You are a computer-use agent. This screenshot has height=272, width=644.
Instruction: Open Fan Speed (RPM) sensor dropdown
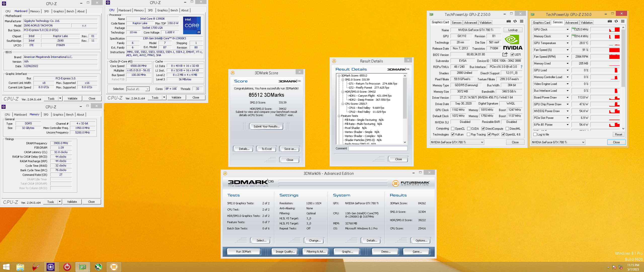pos(568,57)
